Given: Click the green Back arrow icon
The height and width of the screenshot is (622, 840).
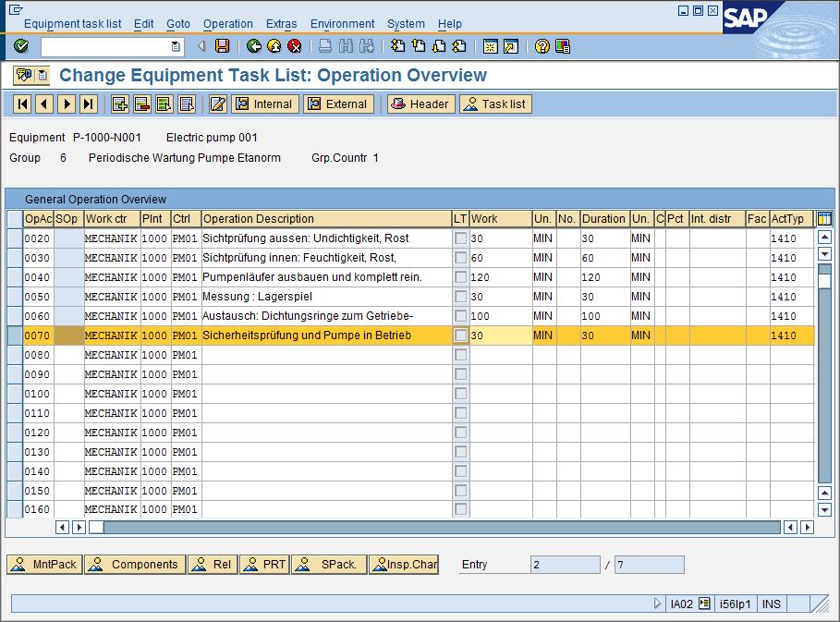Looking at the screenshot, I should (x=254, y=46).
